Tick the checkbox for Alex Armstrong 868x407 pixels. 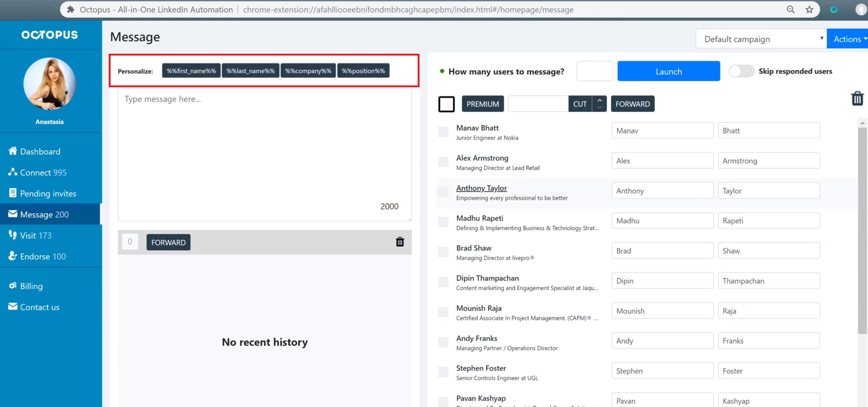(x=443, y=162)
